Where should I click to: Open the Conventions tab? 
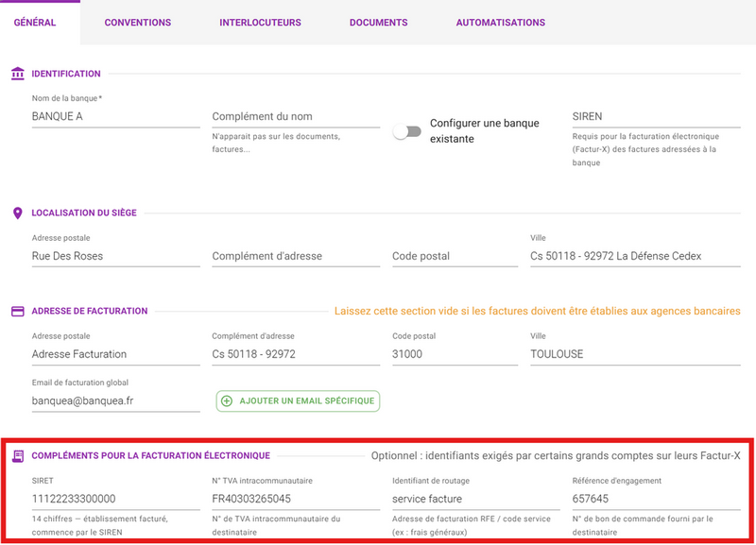click(x=138, y=23)
